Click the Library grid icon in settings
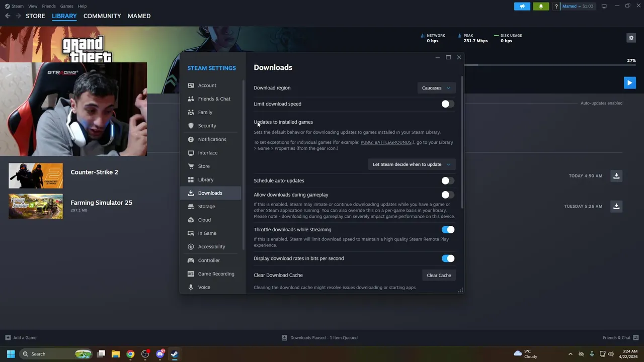This screenshot has height=362, width=644. pos(191,179)
